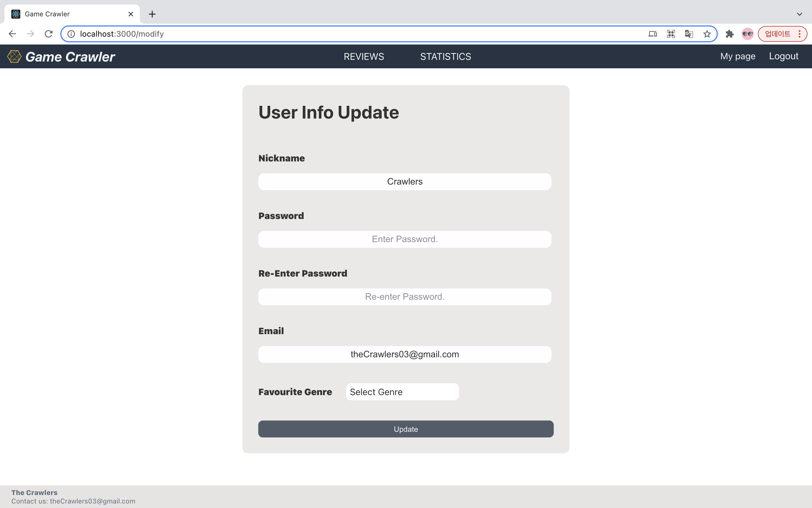This screenshot has width=812, height=508.
Task: Open a new browser tab
Action: tap(152, 14)
